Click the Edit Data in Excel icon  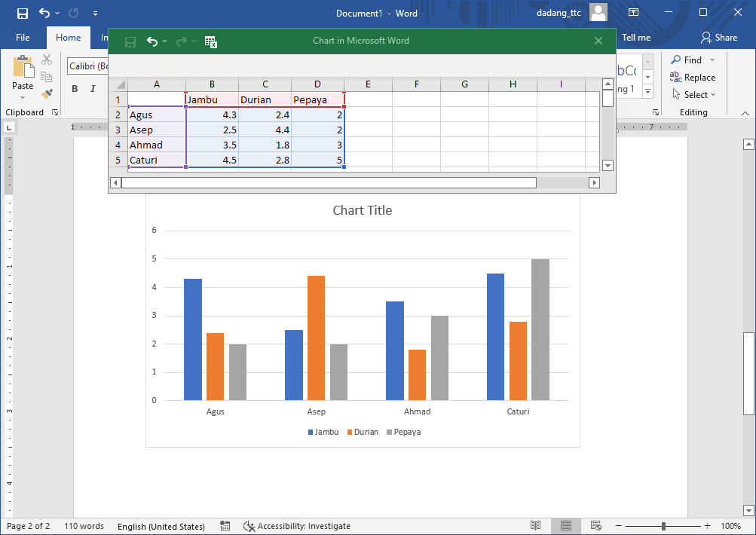click(x=211, y=42)
